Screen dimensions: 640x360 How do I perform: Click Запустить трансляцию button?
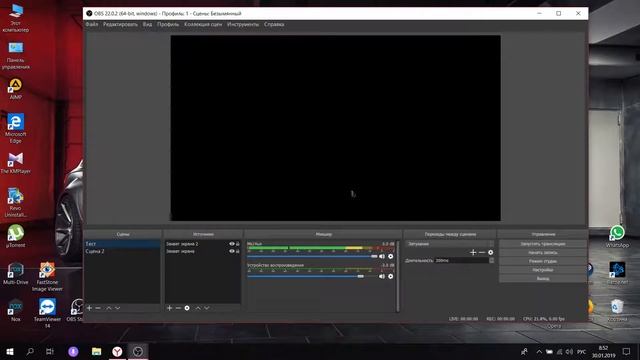[x=543, y=244]
